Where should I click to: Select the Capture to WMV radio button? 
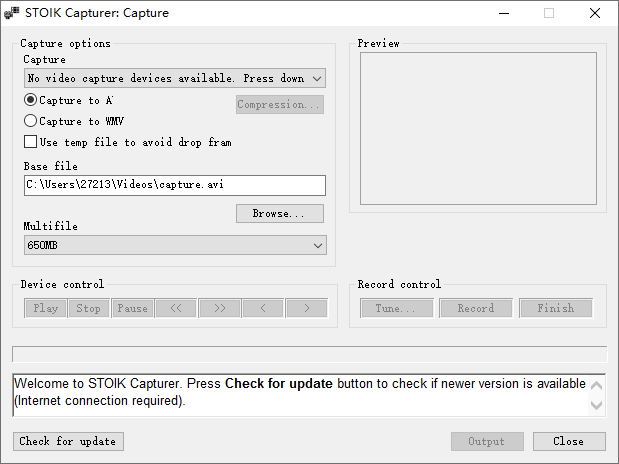pos(31,121)
